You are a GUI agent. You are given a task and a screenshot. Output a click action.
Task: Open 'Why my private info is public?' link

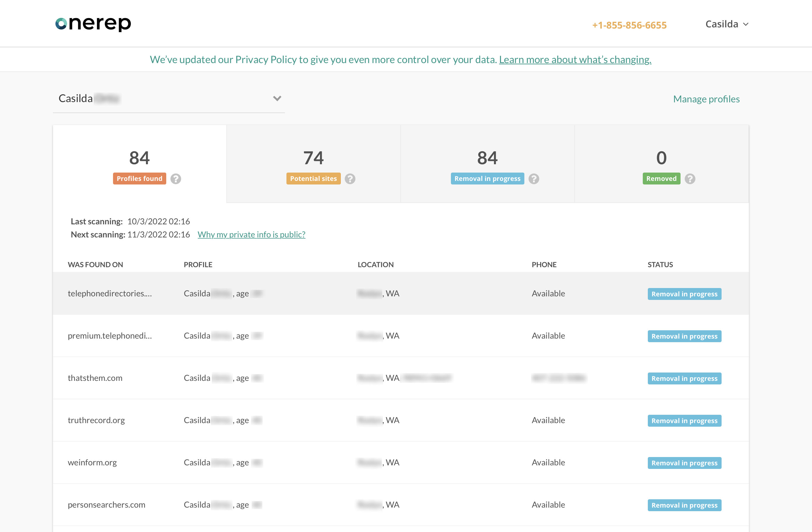point(251,234)
